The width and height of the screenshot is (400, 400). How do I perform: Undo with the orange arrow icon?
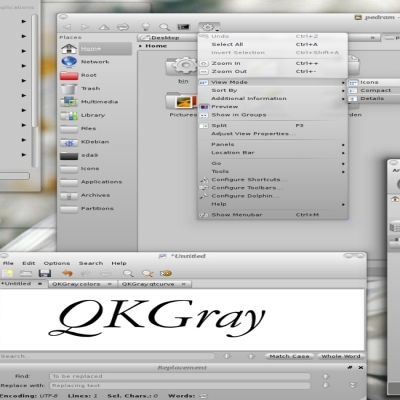(x=67, y=274)
